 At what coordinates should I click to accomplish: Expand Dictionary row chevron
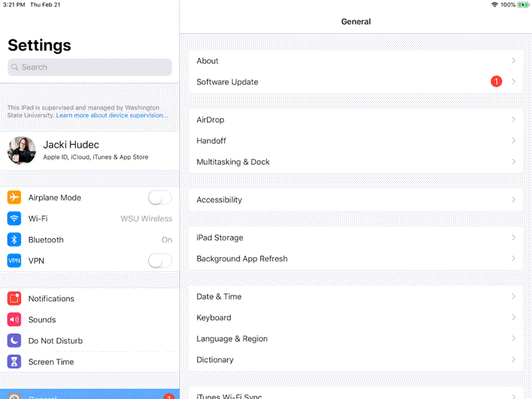(x=513, y=359)
